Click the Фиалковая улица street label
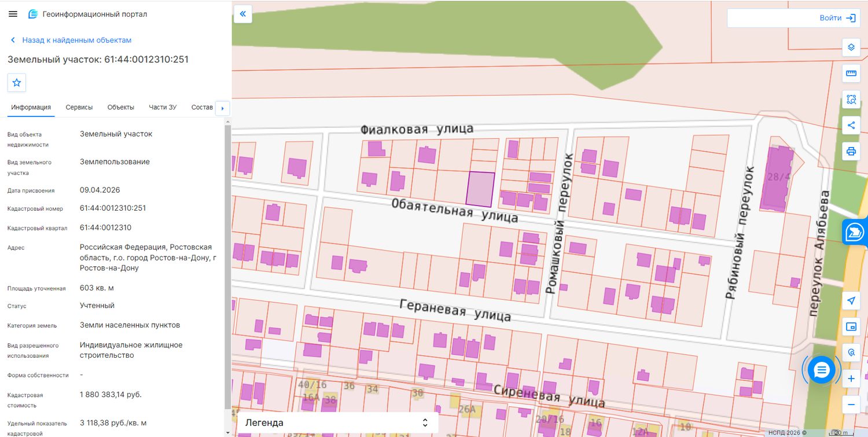 [x=417, y=128]
